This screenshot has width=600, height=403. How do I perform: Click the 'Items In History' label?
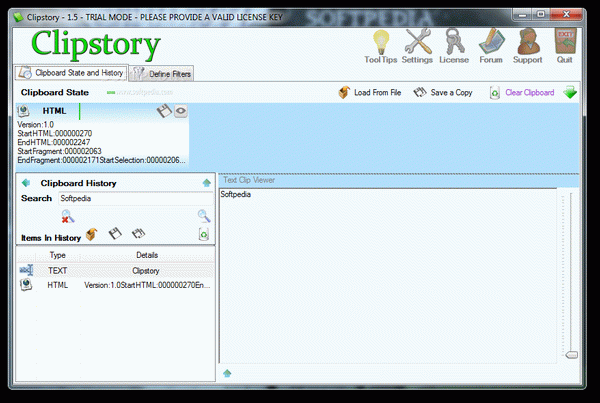[51, 238]
